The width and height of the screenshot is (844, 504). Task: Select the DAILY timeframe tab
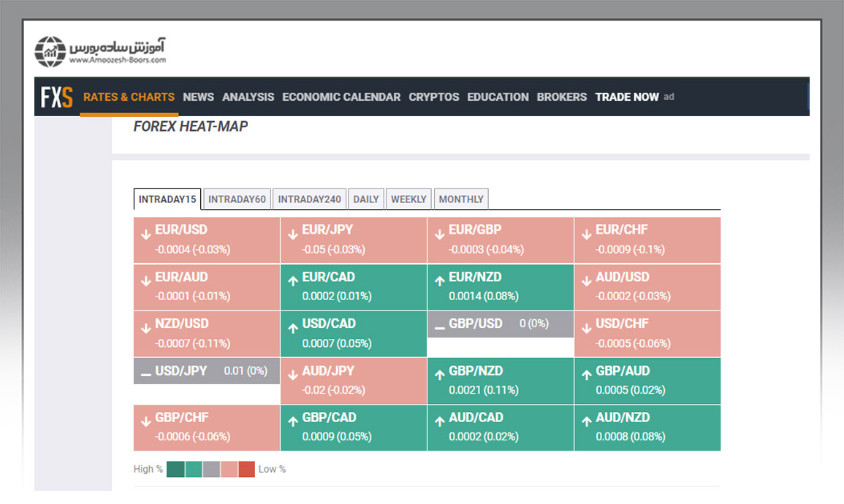click(x=366, y=199)
